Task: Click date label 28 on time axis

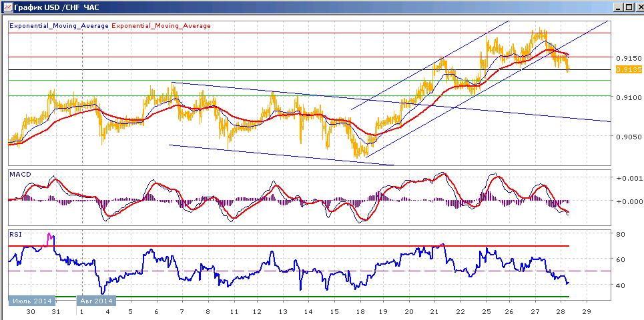Action: point(562,312)
